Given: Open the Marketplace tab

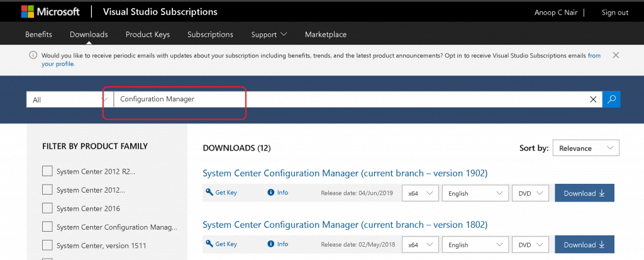Looking at the screenshot, I should [326, 35].
